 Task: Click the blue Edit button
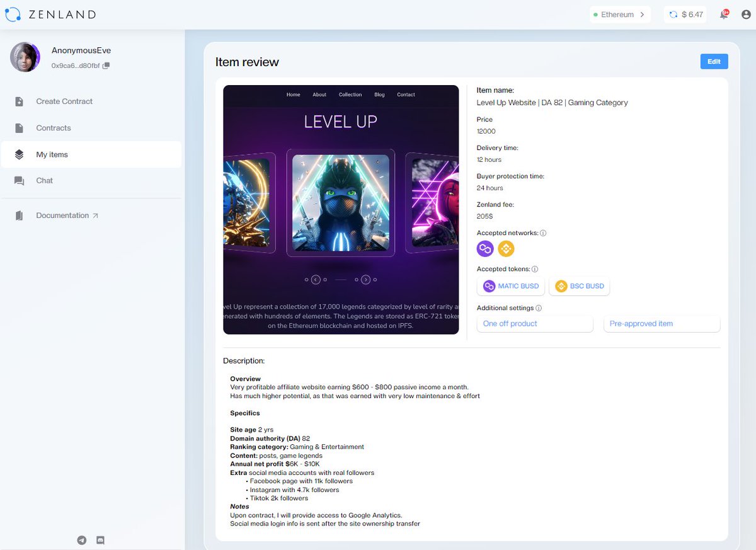coord(714,62)
